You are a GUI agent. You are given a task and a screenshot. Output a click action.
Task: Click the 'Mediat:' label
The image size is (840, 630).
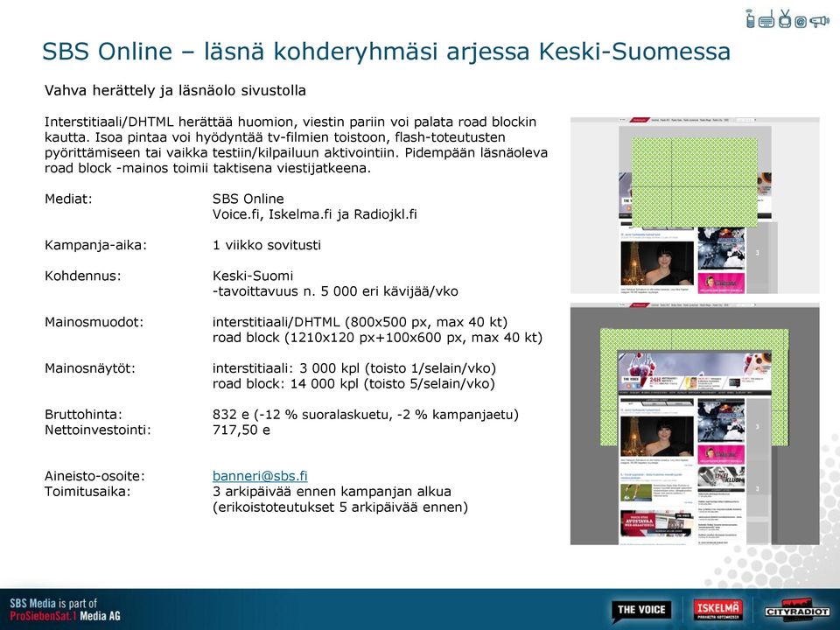[68, 199]
